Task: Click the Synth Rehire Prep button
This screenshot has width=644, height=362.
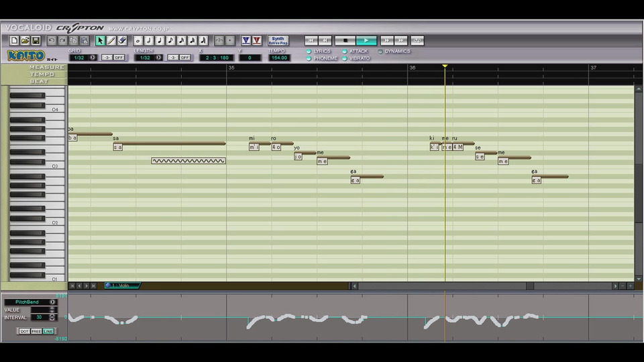Action: point(278,40)
